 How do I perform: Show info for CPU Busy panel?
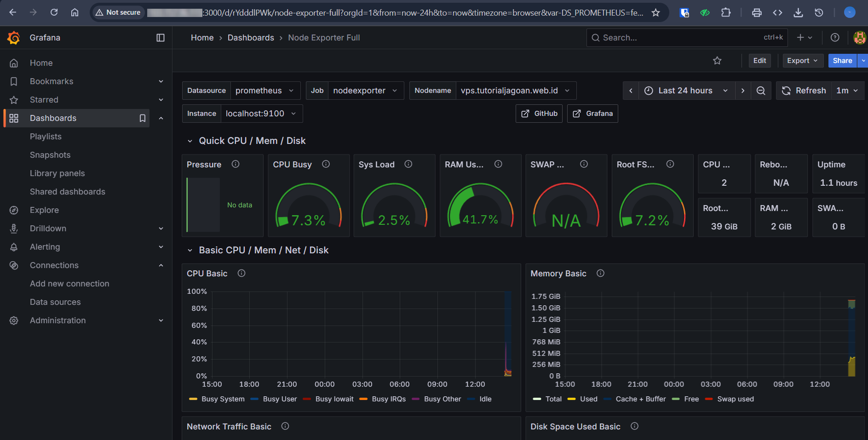[326, 164]
